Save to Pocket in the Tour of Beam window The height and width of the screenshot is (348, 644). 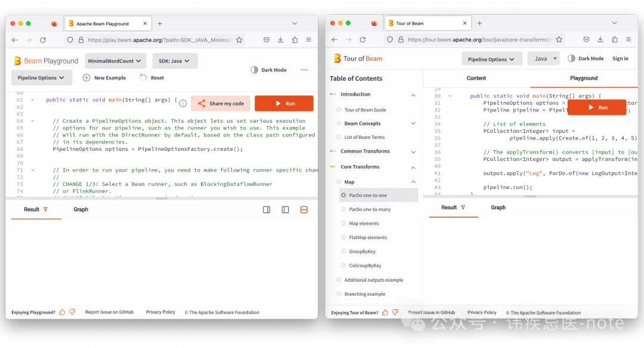(x=587, y=40)
